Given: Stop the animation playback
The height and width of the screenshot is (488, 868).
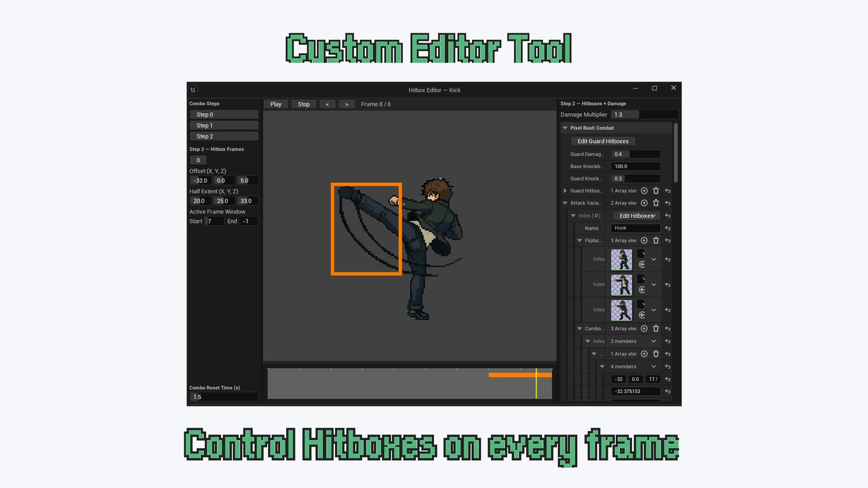Looking at the screenshot, I should click(x=304, y=104).
